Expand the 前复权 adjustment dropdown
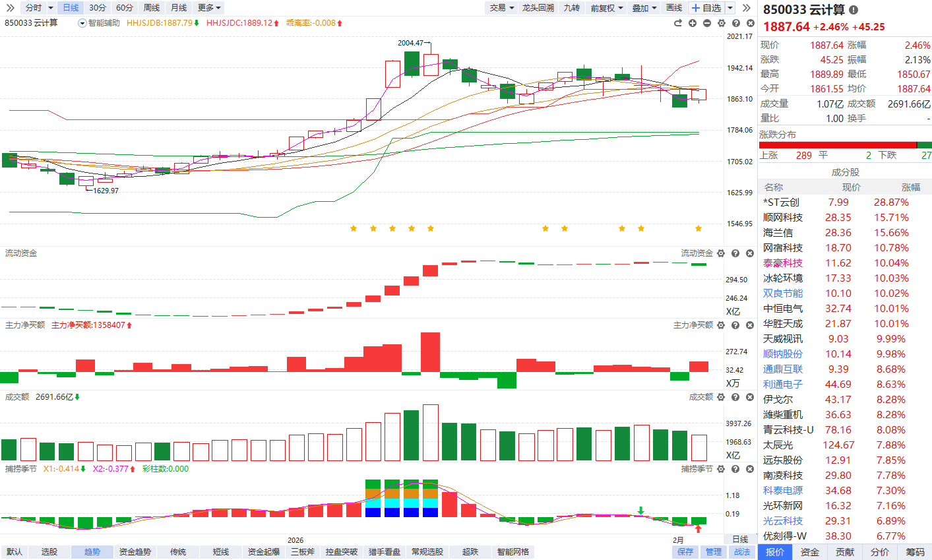Viewport: 932px width, 560px height. click(607, 8)
